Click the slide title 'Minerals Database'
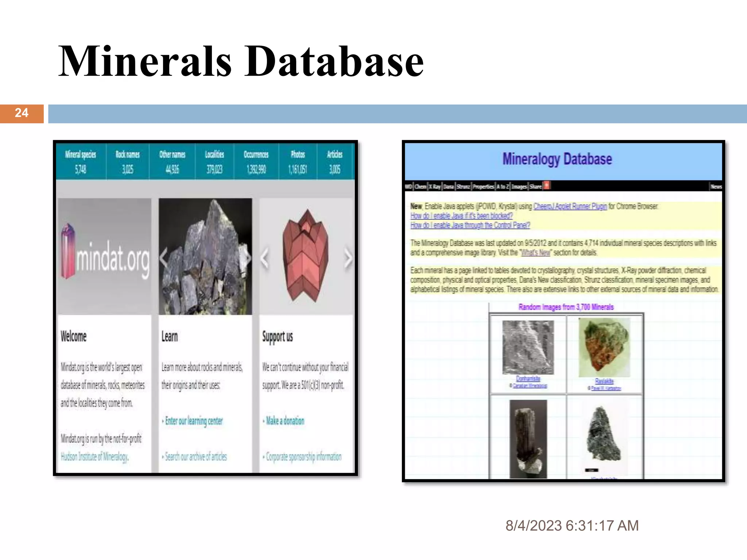The height and width of the screenshot is (560, 747). pos(241,61)
